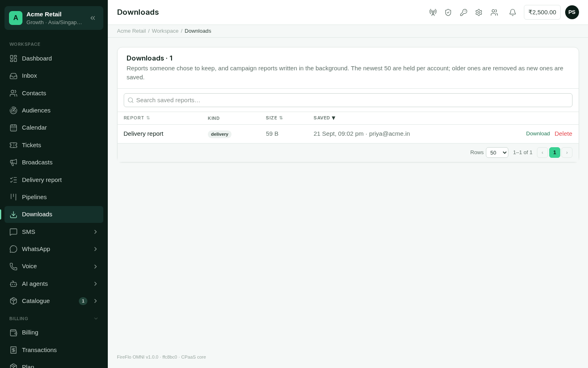This screenshot has width=588, height=368.
Task: Click the previous page arrow
Action: pos(542,153)
